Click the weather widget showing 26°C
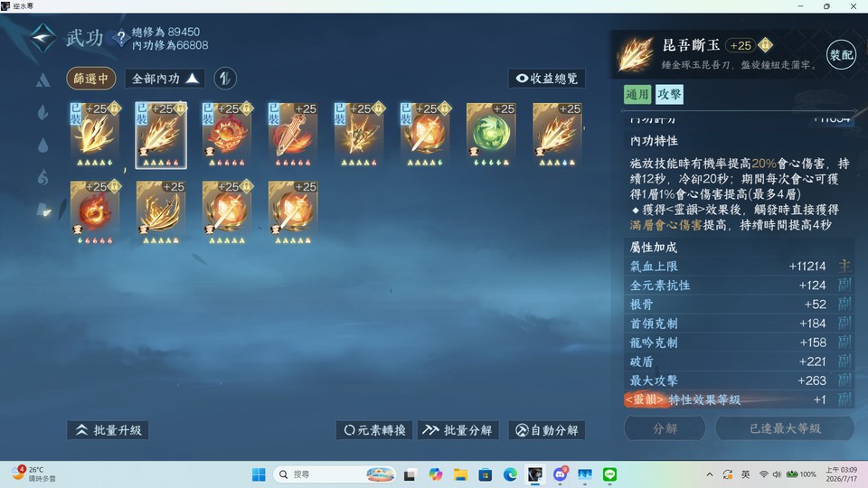The height and width of the screenshot is (488, 868). tap(34, 474)
